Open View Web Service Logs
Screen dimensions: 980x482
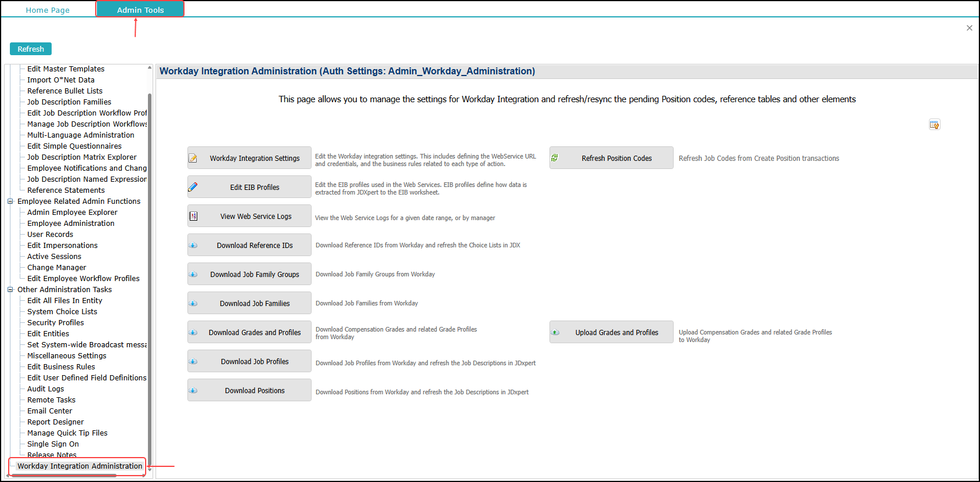(249, 216)
